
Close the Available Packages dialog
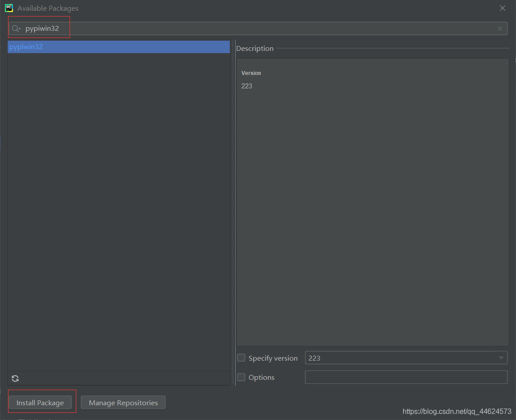click(503, 8)
